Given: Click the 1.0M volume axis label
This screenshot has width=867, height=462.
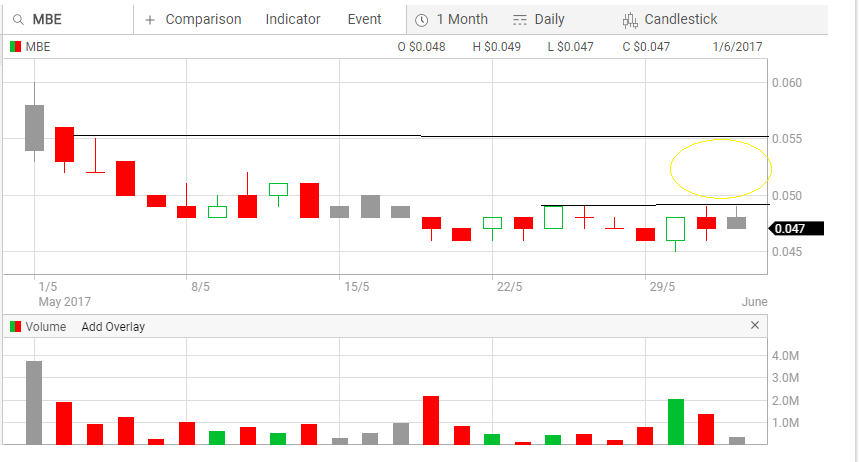Looking at the screenshot, I should (785, 423).
